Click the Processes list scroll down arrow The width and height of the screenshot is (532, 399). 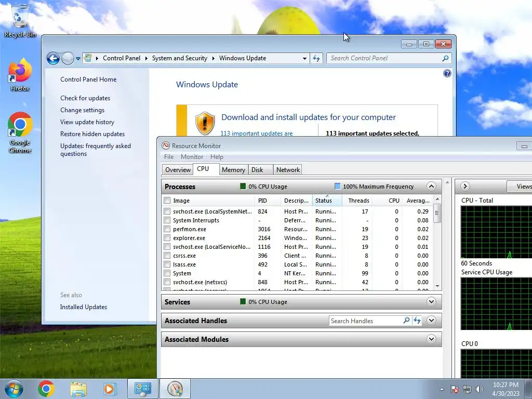pyautogui.click(x=437, y=286)
